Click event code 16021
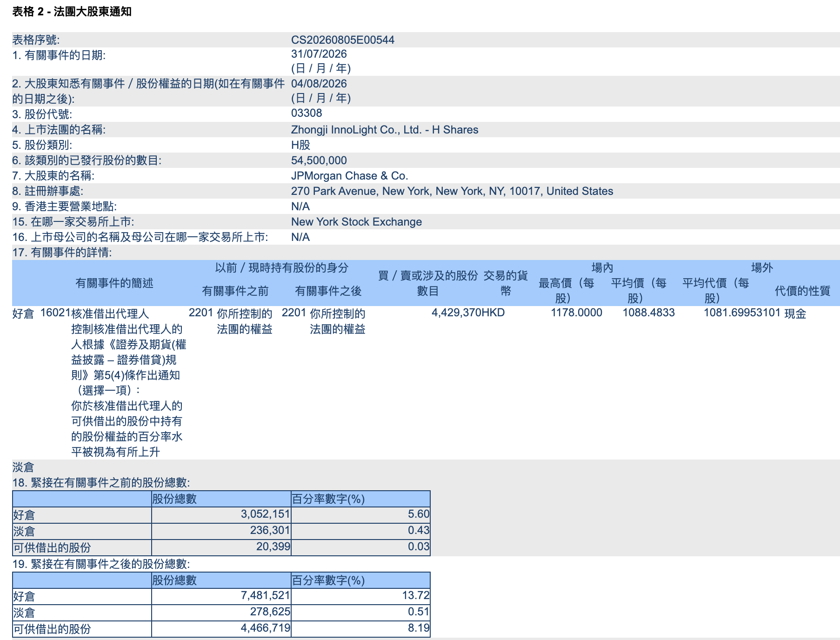 click(55, 313)
